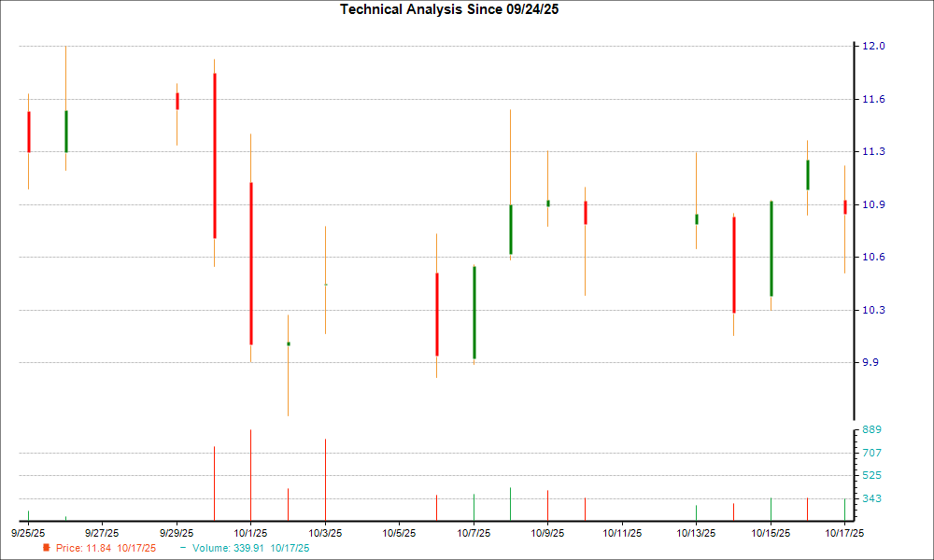This screenshot has width=934, height=560.
Task: Click the tall green candlestick on 10/15
Action: pyautogui.click(x=771, y=248)
